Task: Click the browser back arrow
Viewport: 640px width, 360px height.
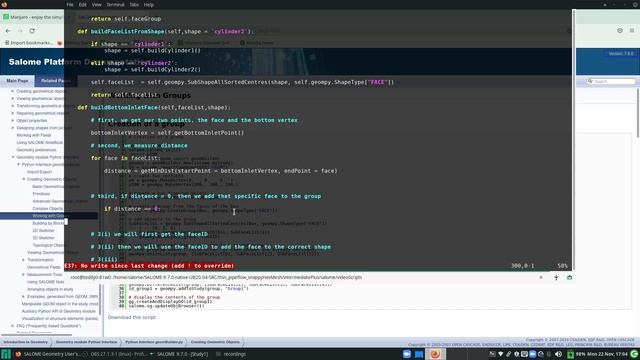Action: [x=8, y=31]
